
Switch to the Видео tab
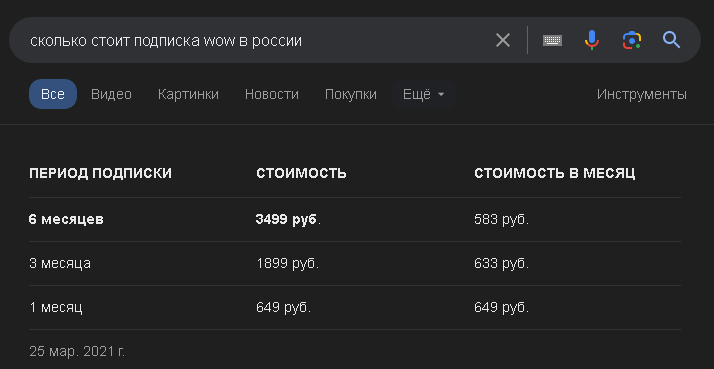click(x=111, y=94)
